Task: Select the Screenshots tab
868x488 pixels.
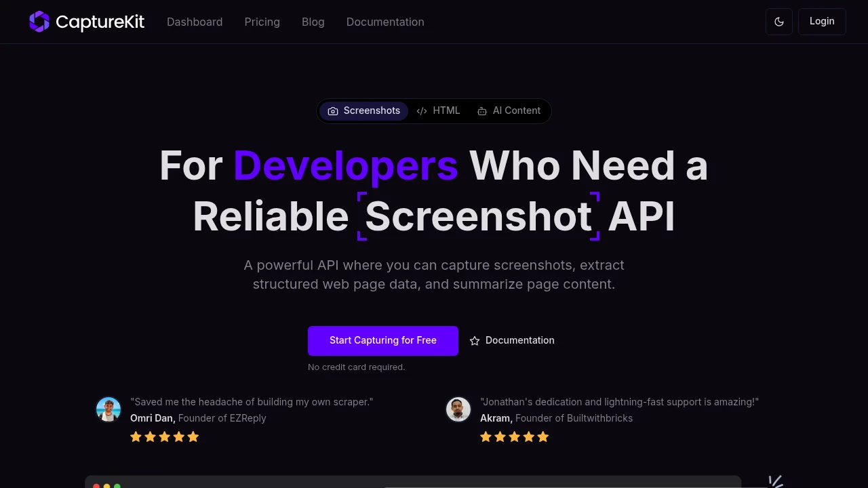Action: pos(363,111)
